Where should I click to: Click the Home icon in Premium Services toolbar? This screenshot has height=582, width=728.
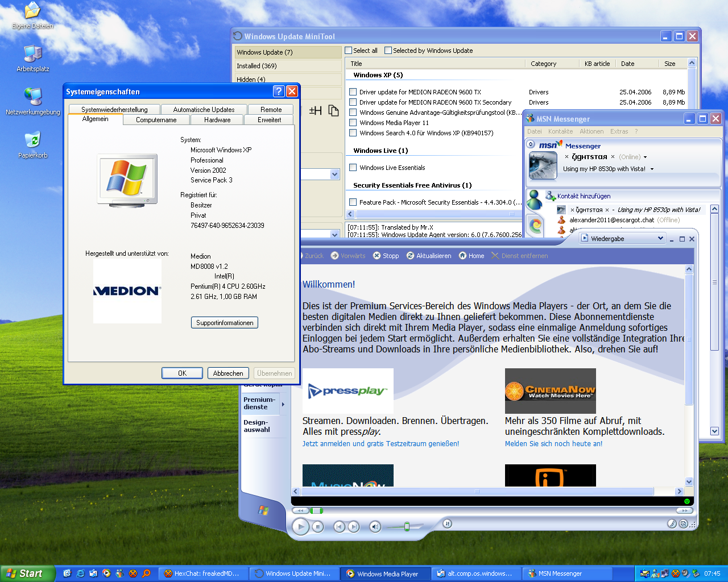[x=463, y=256]
